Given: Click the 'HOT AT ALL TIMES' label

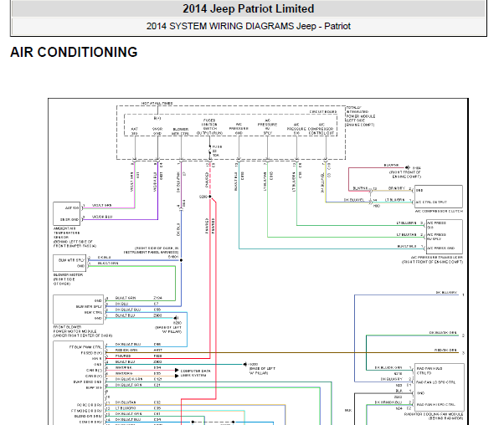Looking at the screenshot, I should (157, 103).
